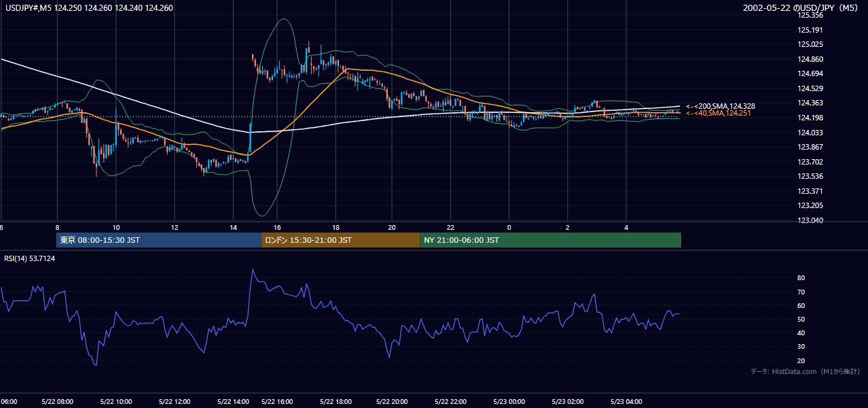
Task: Click price axis value 123.205
Action: pyautogui.click(x=811, y=205)
